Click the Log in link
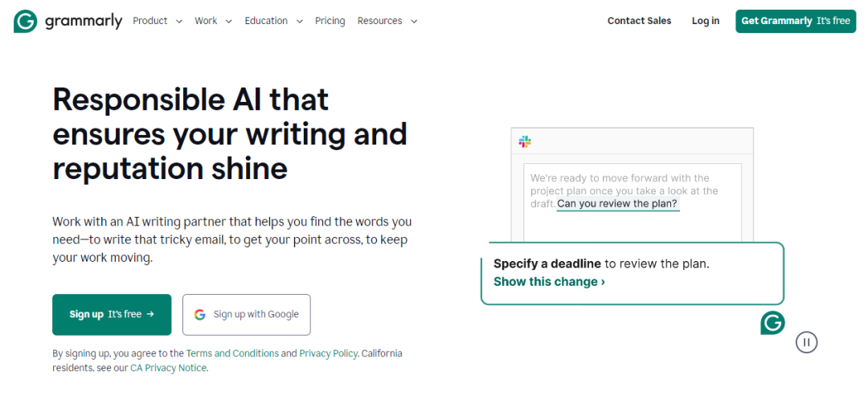The image size is (868, 416). click(706, 21)
